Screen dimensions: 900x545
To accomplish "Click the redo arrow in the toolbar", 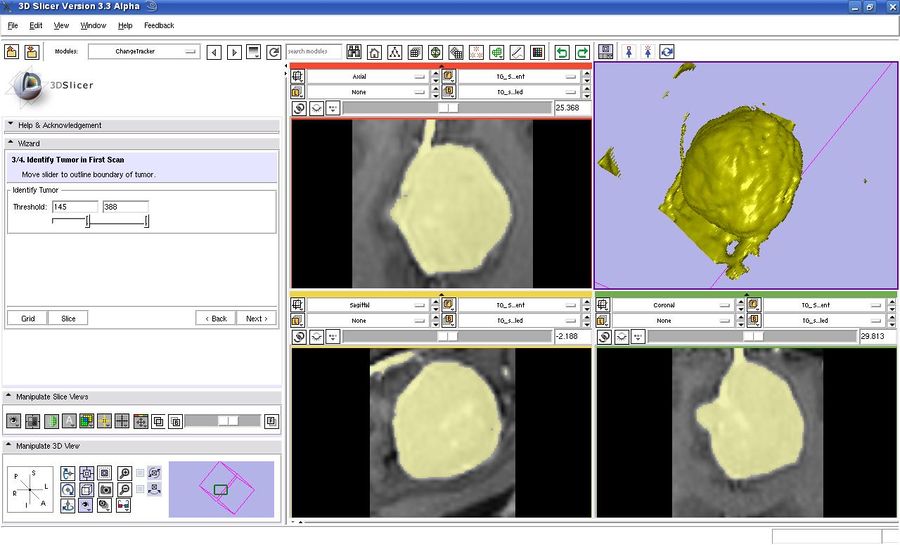I will 582,52.
